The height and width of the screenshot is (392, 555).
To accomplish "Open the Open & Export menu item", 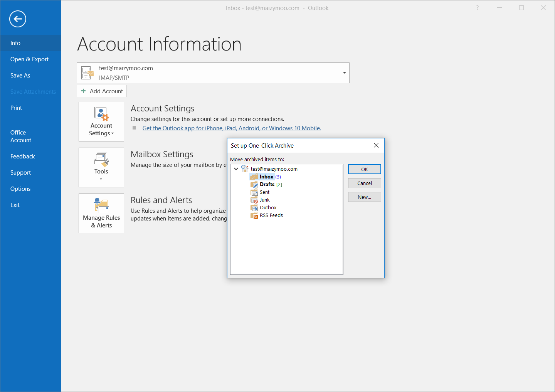I will pyautogui.click(x=29, y=59).
